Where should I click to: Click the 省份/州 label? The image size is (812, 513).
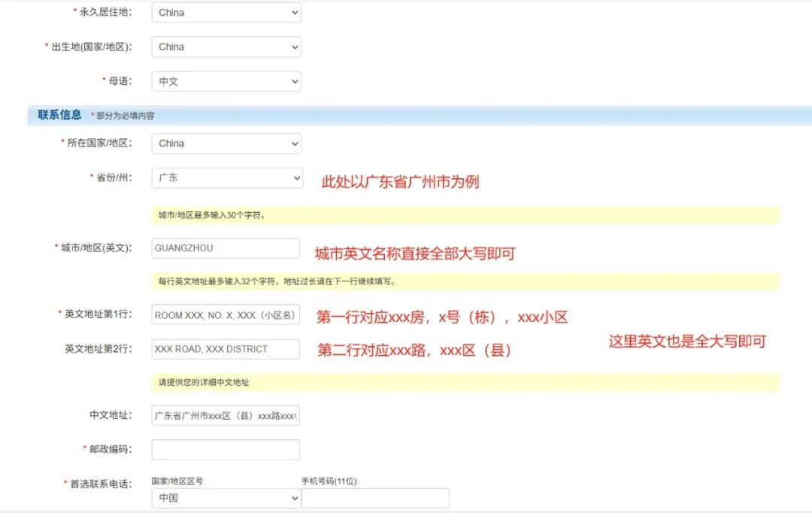tap(114, 178)
